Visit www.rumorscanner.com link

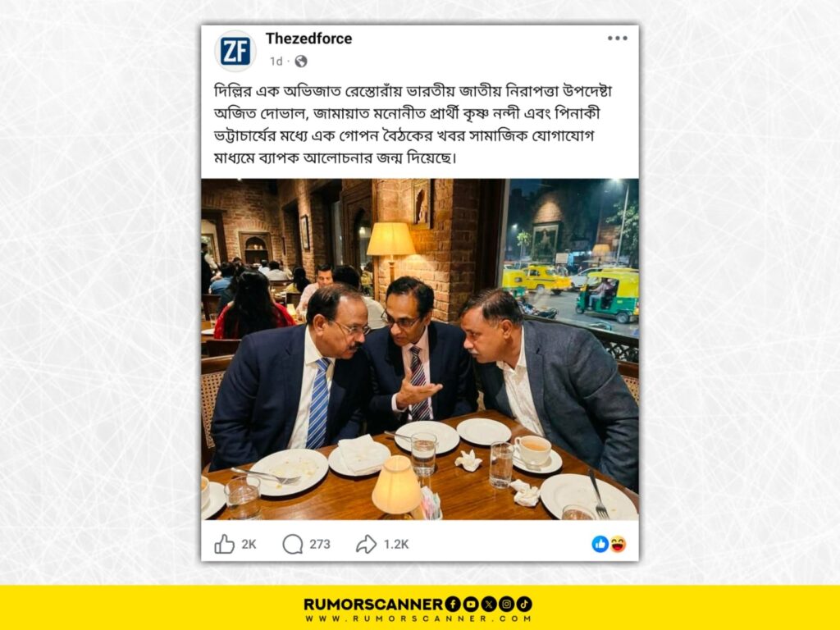[418, 619]
